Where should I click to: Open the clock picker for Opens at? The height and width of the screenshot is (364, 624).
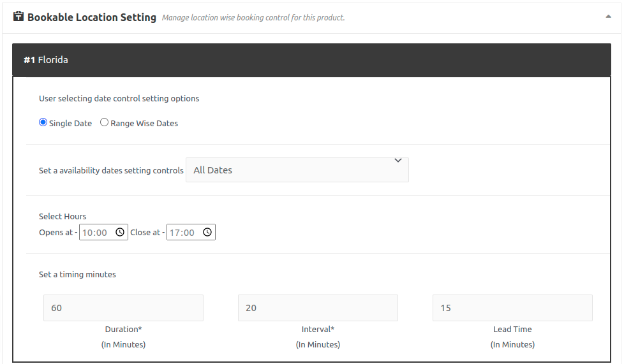(x=120, y=233)
